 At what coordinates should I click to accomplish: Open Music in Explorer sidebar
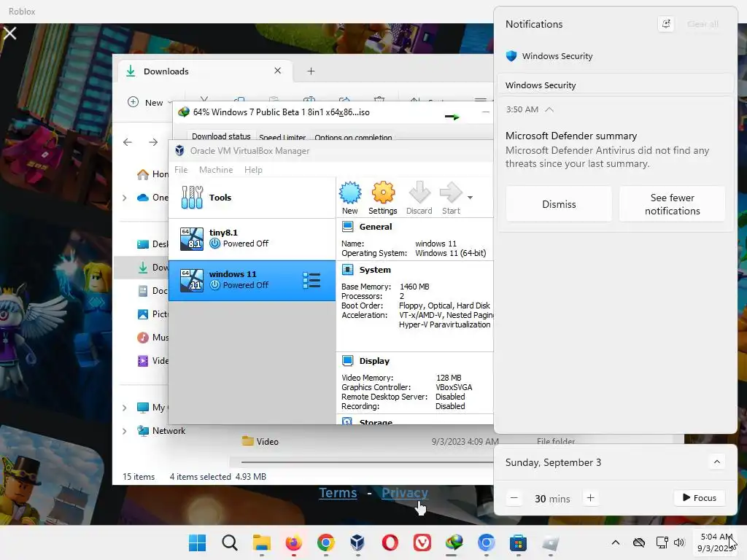[152, 338]
